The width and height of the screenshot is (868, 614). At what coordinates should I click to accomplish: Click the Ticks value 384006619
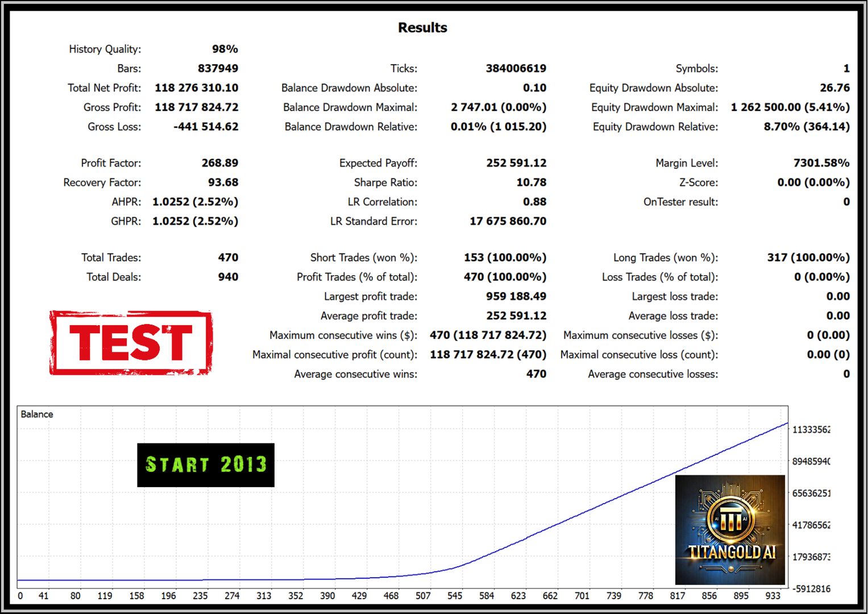pyautogui.click(x=516, y=68)
